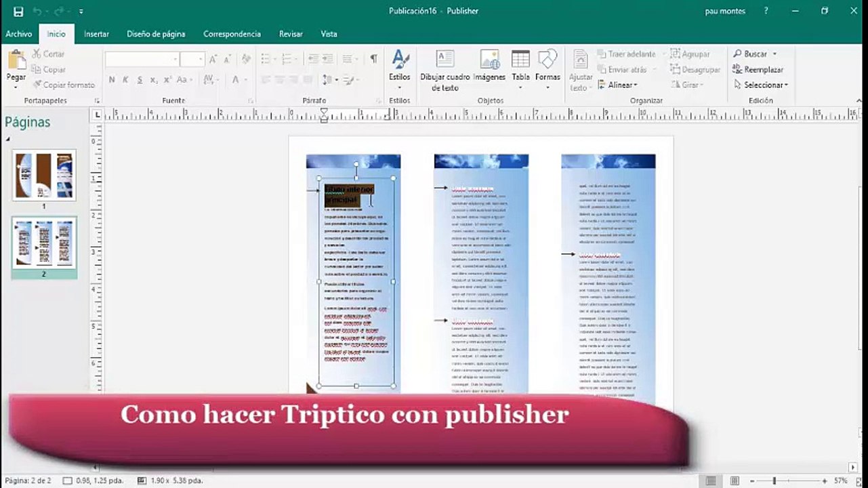This screenshot has width=868, height=488.
Task: Toggle show paragraph marks ¶
Action: coord(373,60)
